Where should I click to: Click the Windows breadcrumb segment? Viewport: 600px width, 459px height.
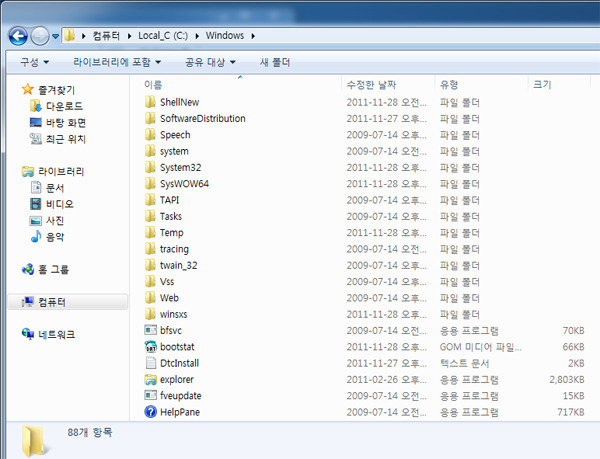pos(225,36)
